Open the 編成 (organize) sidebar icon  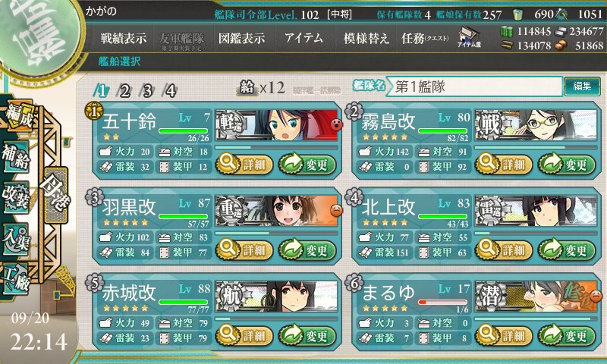click(x=17, y=118)
